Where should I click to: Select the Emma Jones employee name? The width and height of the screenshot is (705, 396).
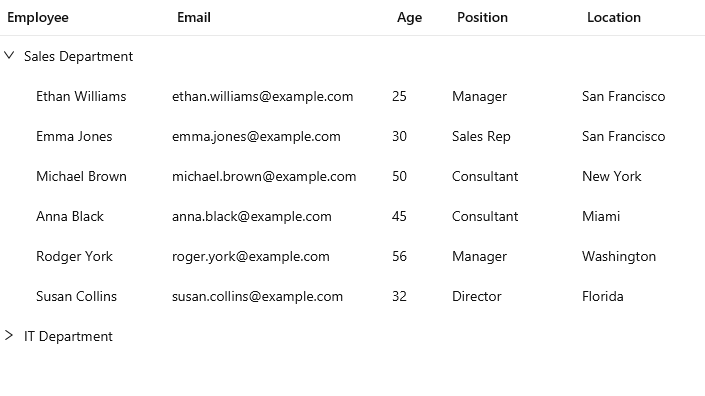point(74,136)
